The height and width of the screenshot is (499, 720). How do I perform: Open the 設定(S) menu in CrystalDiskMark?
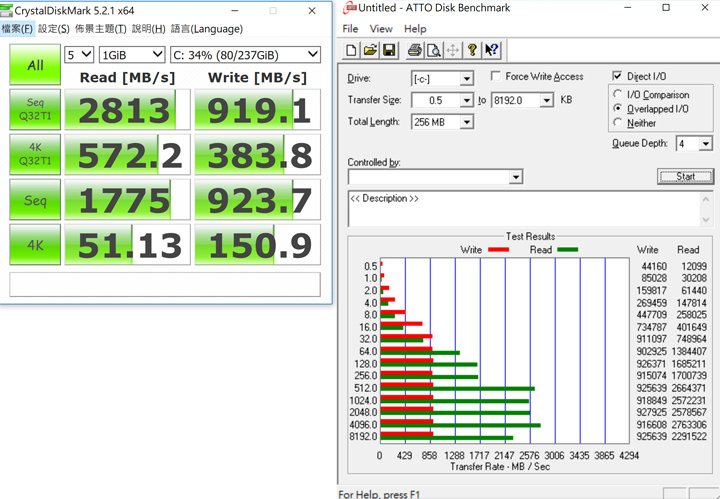(x=54, y=29)
